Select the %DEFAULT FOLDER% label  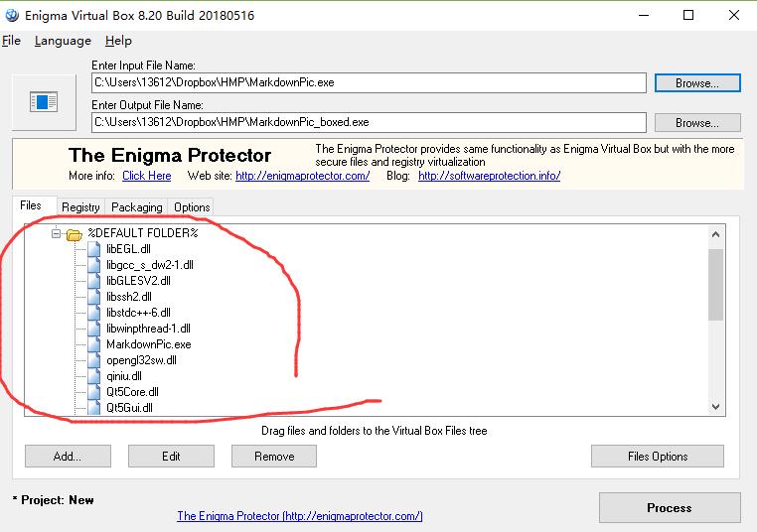[143, 233]
